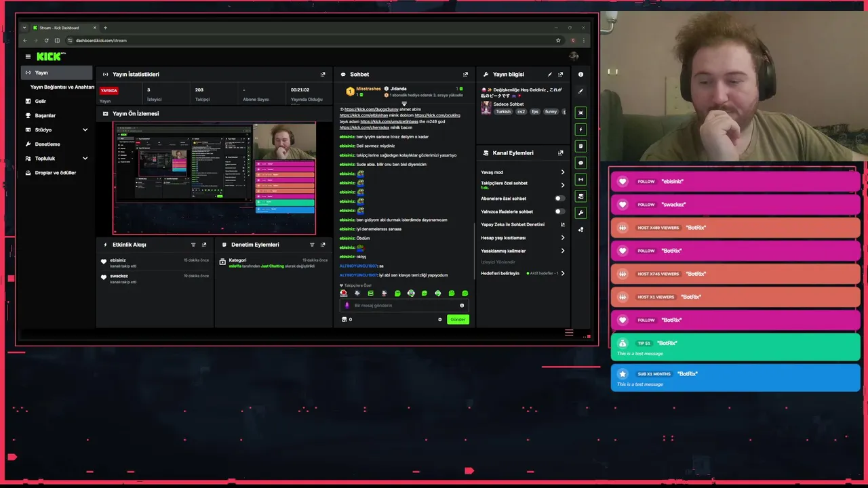Pop out the Yayın İstatistikleri panel
The width and height of the screenshot is (868, 488).
323,75
